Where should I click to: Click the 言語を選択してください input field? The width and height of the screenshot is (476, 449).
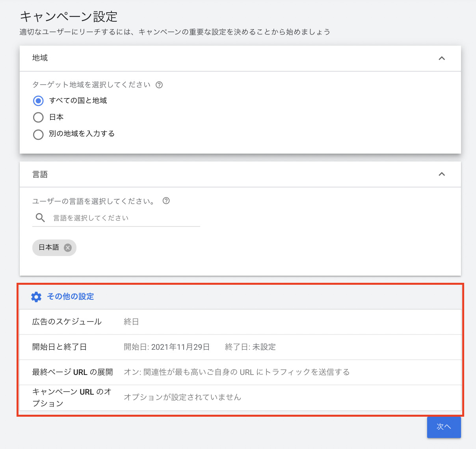(x=118, y=217)
